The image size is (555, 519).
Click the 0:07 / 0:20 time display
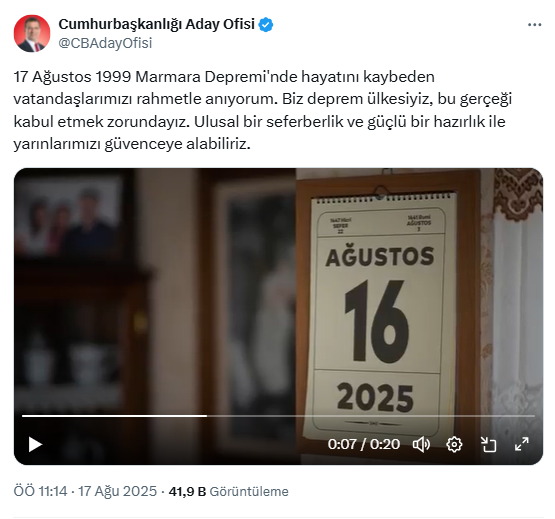(364, 444)
